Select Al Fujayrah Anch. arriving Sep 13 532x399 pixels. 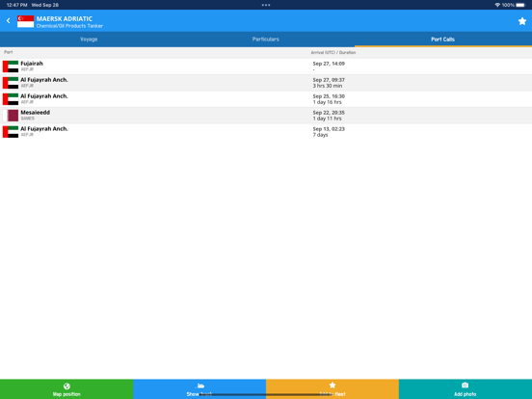[x=266, y=132]
